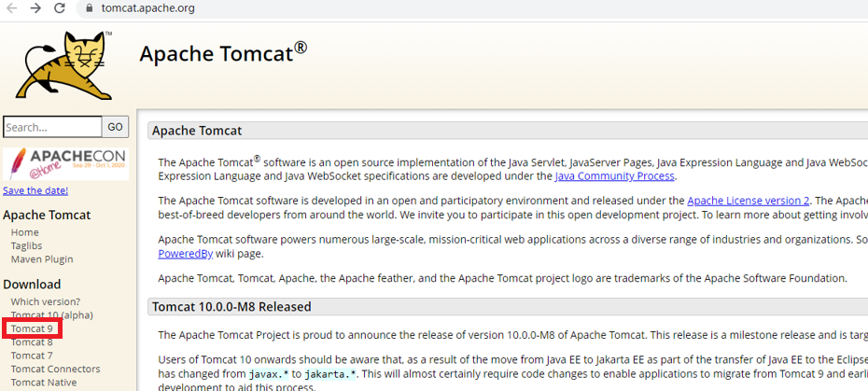868x391 pixels.
Task: Click the Apache Tomcat page title
Action: click(x=223, y=53)
